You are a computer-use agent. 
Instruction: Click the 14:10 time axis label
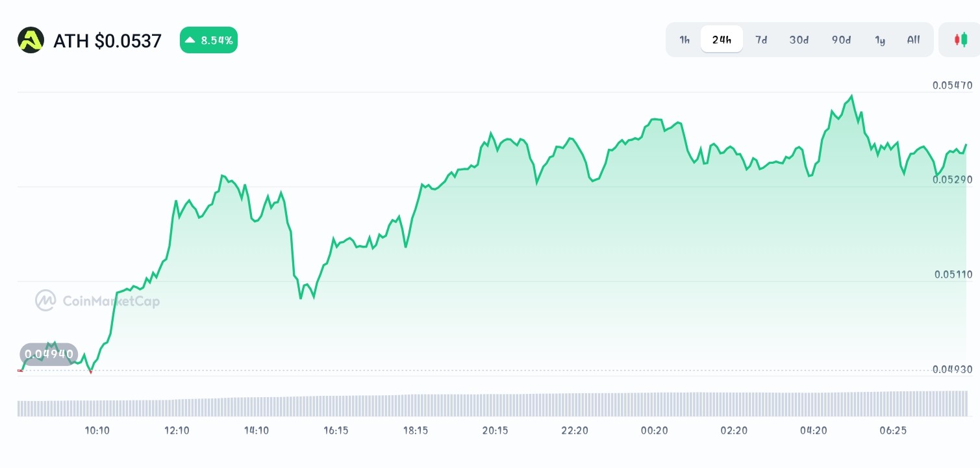[x=257, y=430]
